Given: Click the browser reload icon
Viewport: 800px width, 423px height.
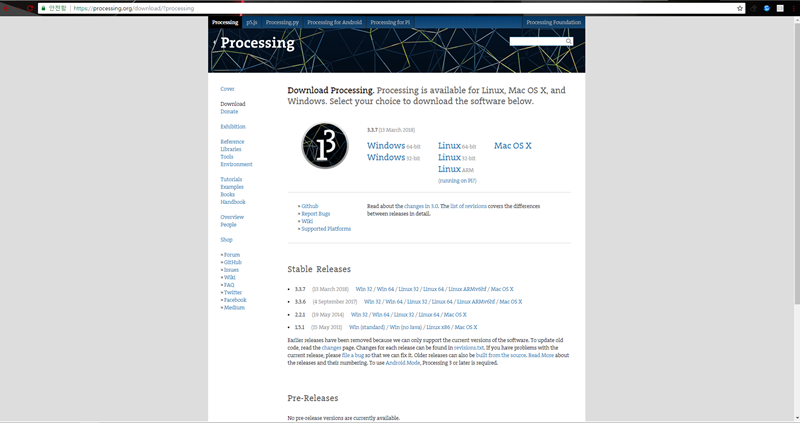Looking at the screenshot, I should 30,8.
